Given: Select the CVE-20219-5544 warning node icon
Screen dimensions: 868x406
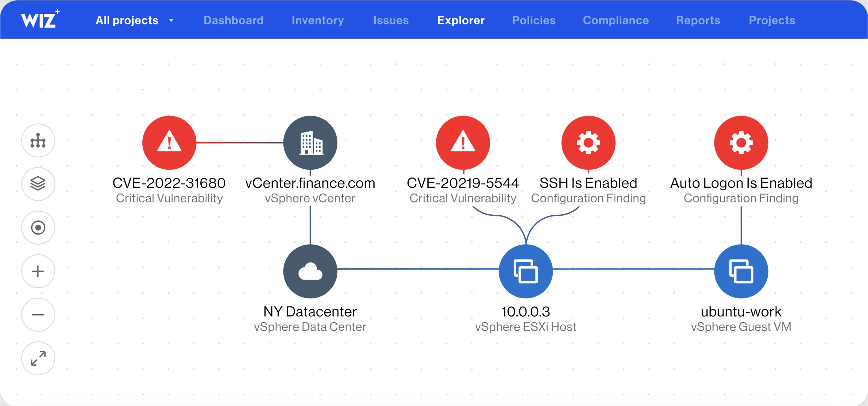Looking at the screenshot, I should 463,143.
